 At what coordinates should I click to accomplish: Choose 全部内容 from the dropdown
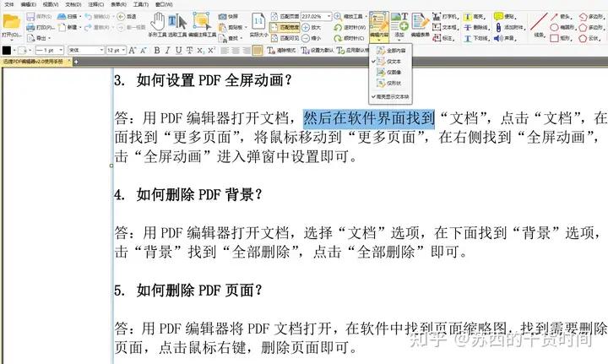(390, 51)
